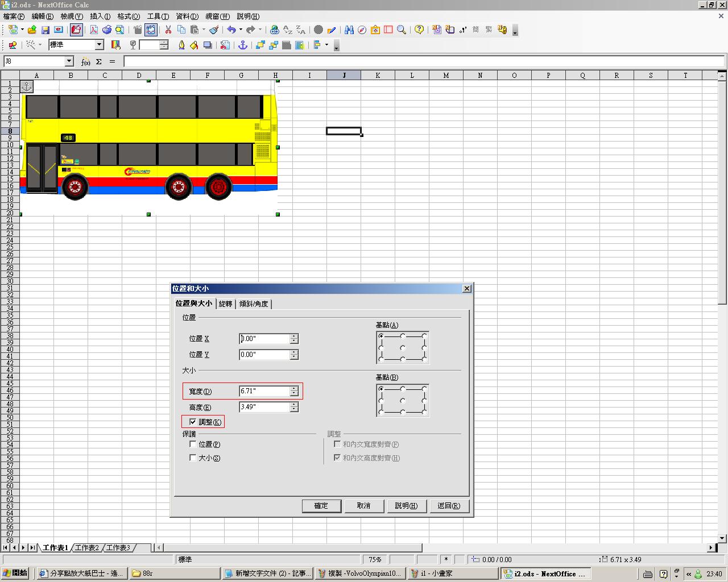728x582 pixels.
Task: Toggle the 調整 keep-ratio checkbox
Action: click(193, 422)
